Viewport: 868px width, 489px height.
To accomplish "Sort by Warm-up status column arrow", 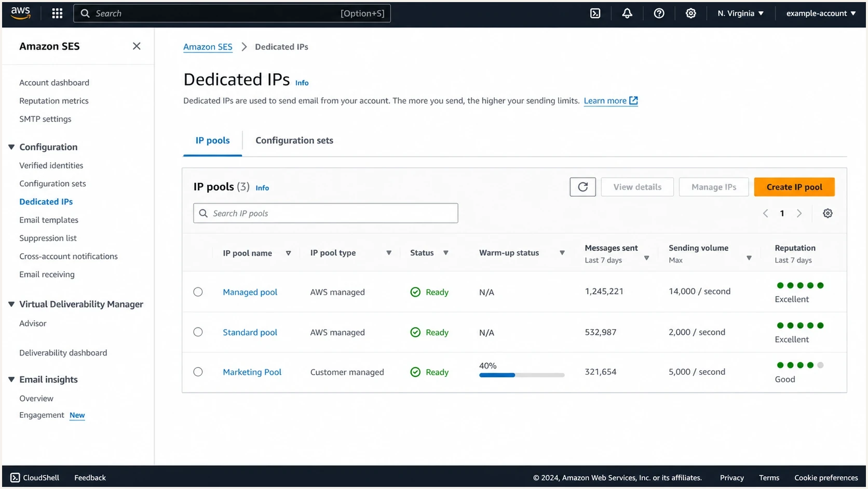I will pos(562,253).
